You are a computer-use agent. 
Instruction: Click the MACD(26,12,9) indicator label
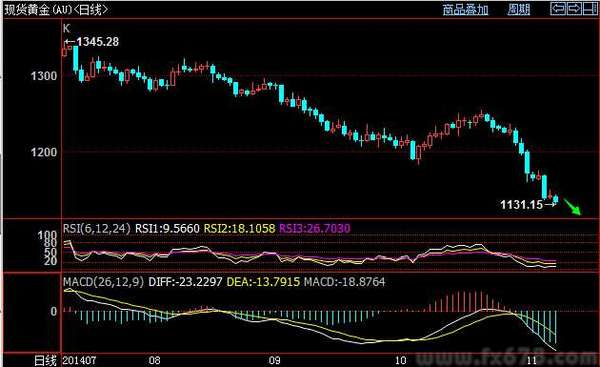[104, 282]
